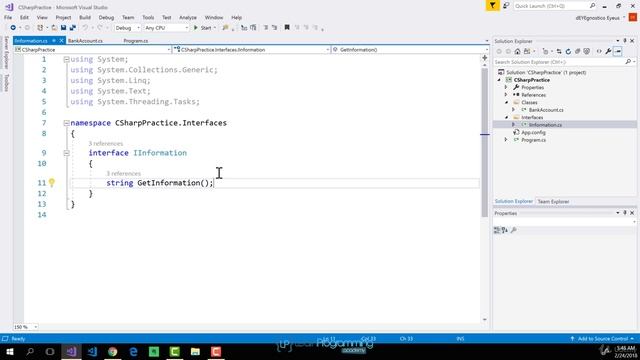The width and height of the screenshot is (640, 360).
Task: Collapse the Interfaces folder in Solution Explorer
Action: tap(506, 118)
